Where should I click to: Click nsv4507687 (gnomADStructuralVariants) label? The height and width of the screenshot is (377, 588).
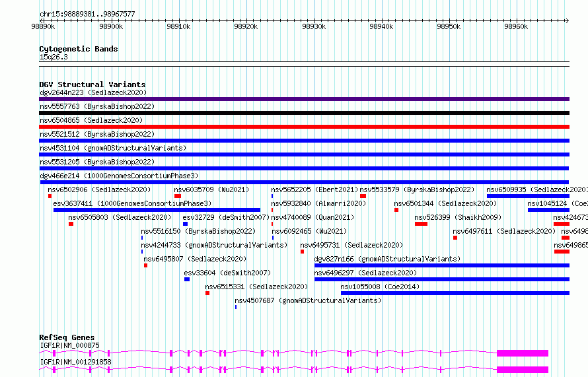point(308,300)
